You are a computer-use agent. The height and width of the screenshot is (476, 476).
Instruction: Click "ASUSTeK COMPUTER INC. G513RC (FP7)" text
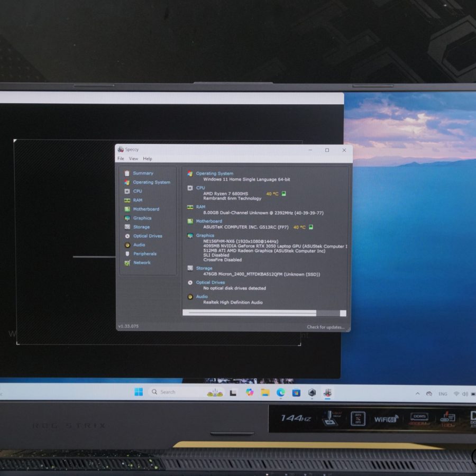click(245, 227)
